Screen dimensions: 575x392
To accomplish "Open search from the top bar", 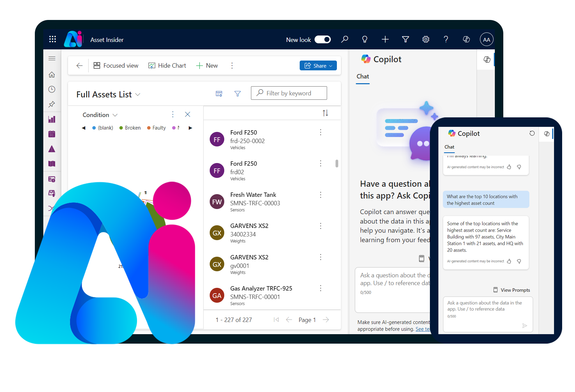I will [x=345, y=39].
